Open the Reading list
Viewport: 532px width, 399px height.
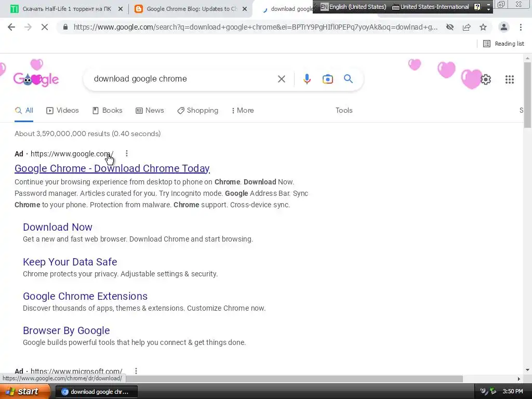point(503,44)
